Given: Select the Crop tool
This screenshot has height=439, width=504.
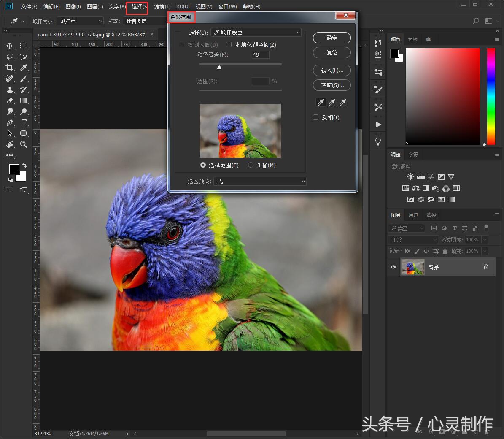Looking at the screenshot, I should point(10,68).
